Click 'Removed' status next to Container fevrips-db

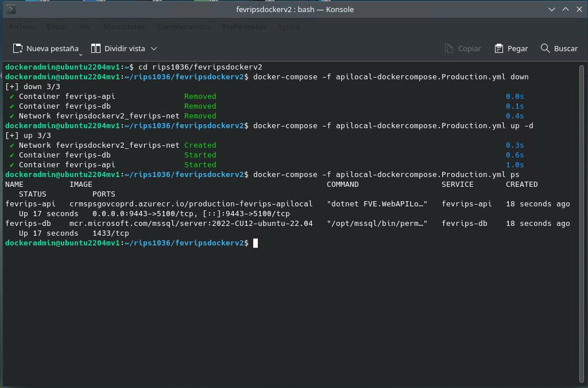[x=200, y=106]
